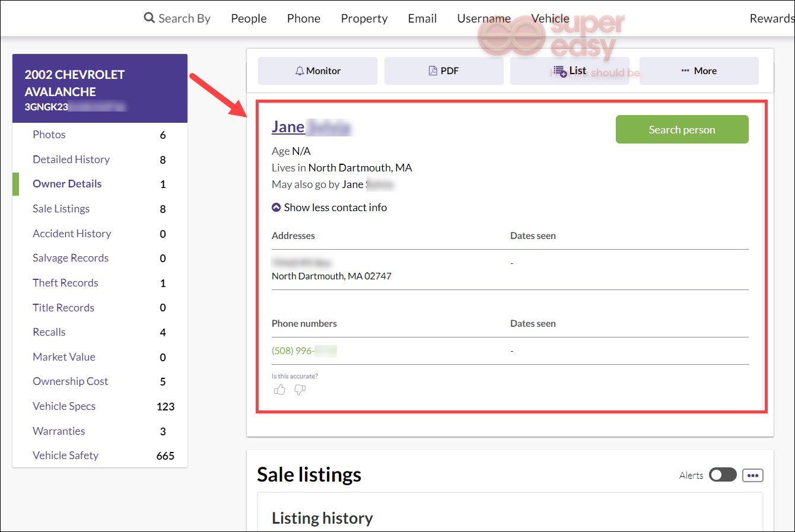Click the Search person button

pos(682,129)
